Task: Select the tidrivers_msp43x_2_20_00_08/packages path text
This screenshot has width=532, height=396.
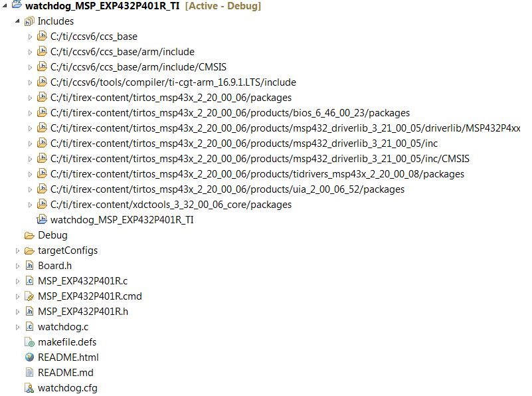Action: (x=257, y=173)
